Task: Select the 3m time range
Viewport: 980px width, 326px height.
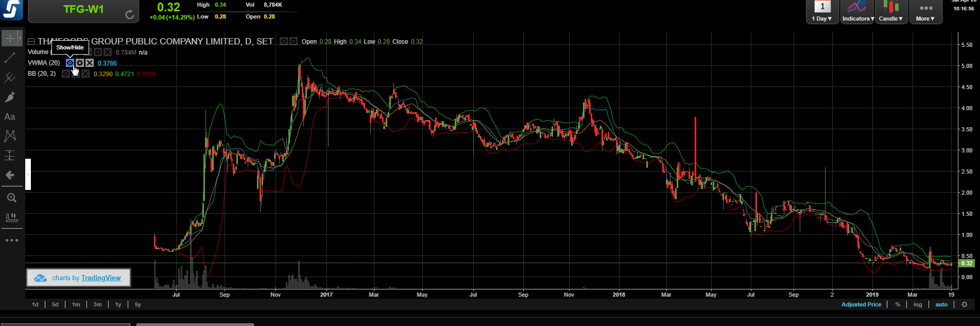Action: click(x=97, y=304)
